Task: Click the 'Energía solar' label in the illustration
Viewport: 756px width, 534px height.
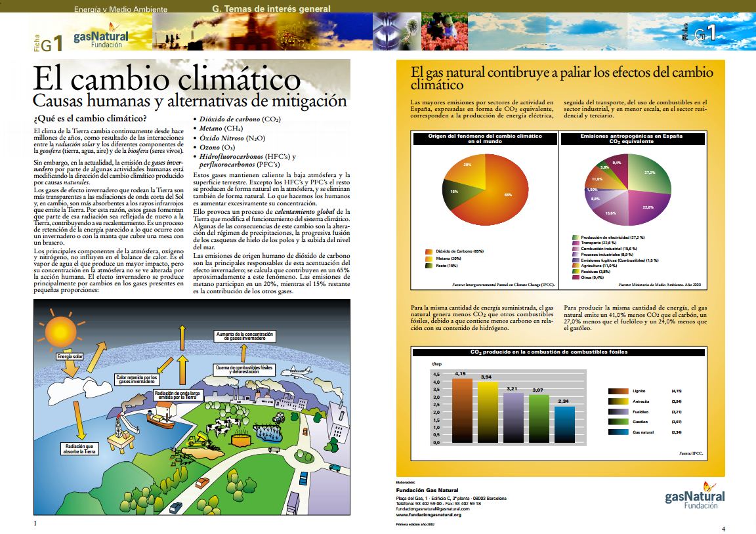Action: tap(70, 357)
